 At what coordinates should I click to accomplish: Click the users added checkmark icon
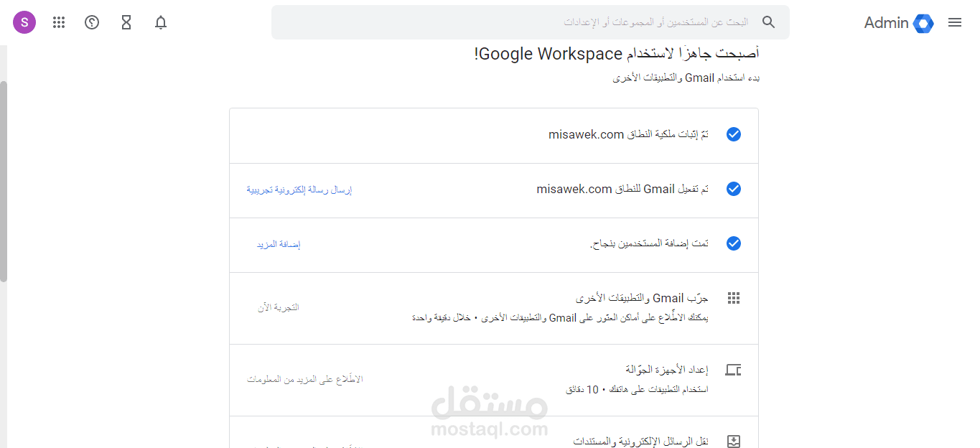(x=734, y=243)
